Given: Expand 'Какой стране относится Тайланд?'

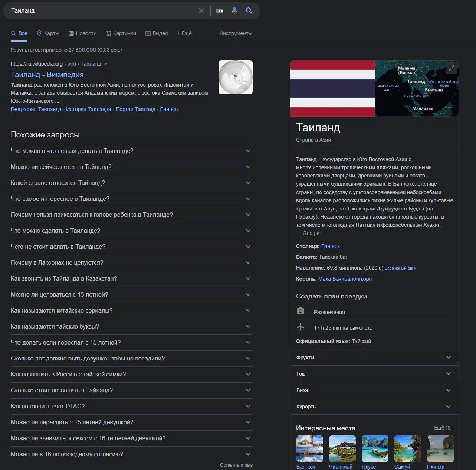Looking at the screenshot, I should [132, 183].
